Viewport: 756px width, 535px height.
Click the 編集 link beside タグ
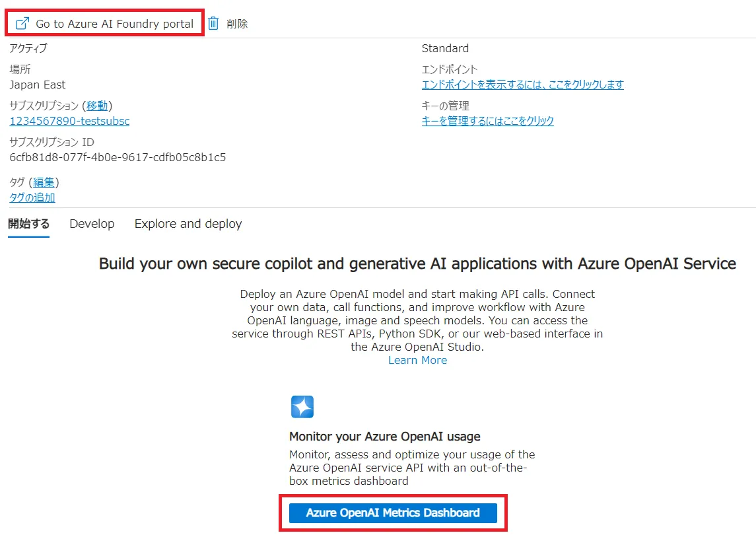coord(44,182)
